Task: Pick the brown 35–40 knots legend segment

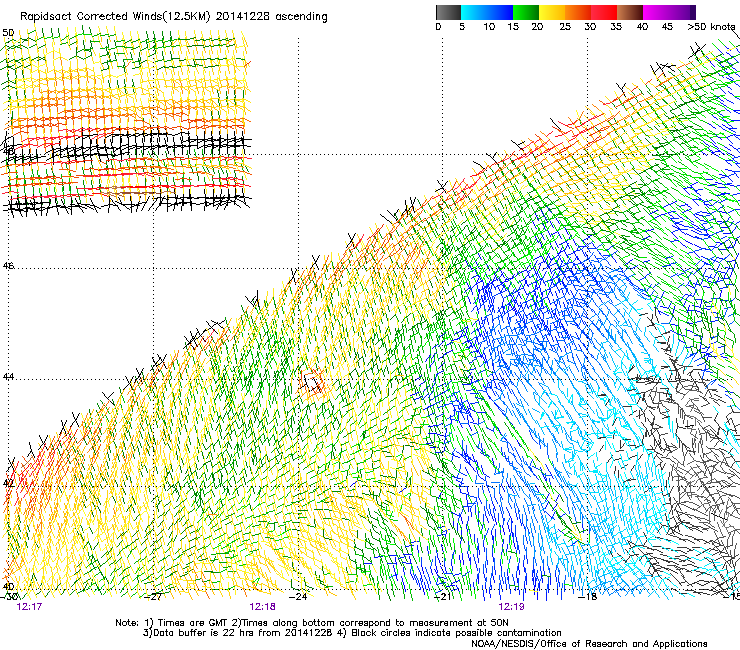Action: point(630,12)
